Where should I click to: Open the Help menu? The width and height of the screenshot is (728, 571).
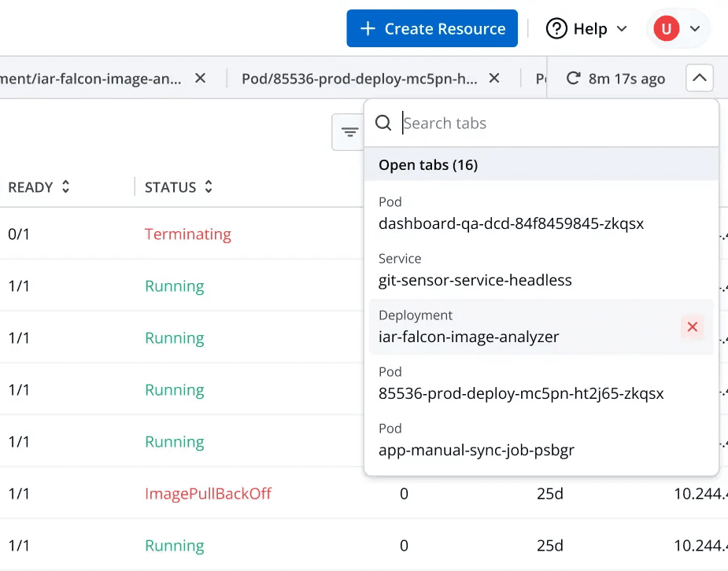(x=586, y=29)
